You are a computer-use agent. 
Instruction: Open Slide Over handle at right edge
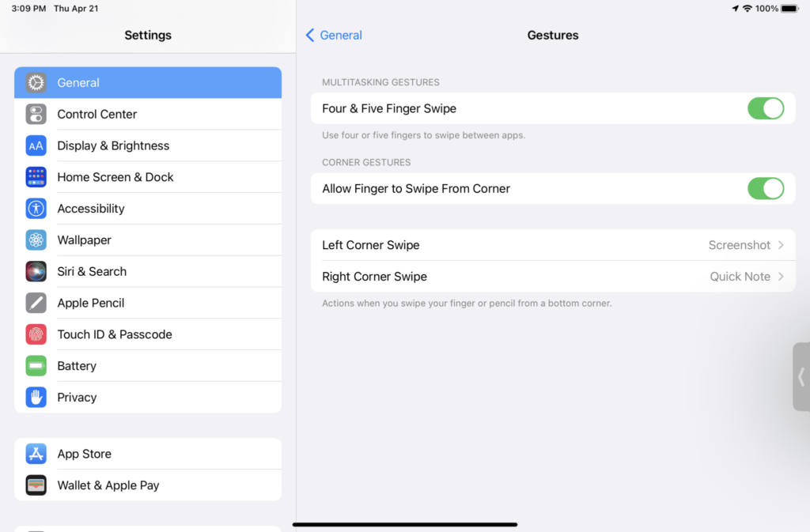click(x=801, y=377)
